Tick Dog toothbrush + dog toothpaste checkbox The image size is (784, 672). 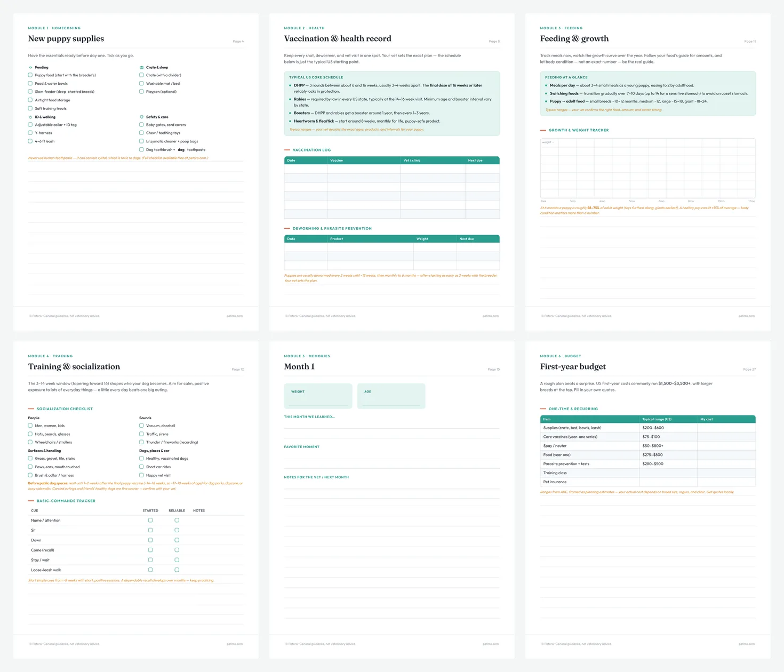141,150
